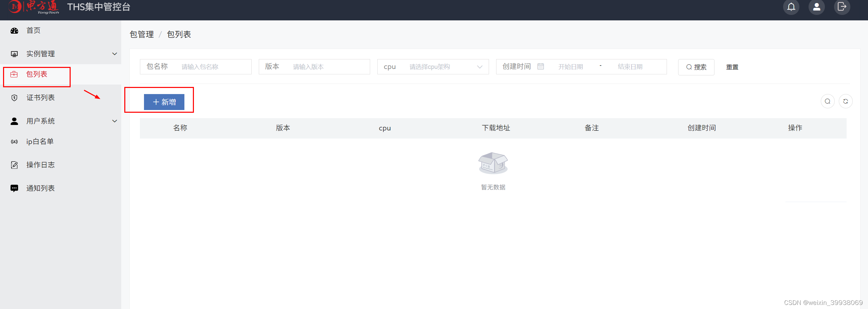Click the 操作日志 edit icon in sidebar
The width and height of the screenshot is (868, 309).
coord(14,165)
